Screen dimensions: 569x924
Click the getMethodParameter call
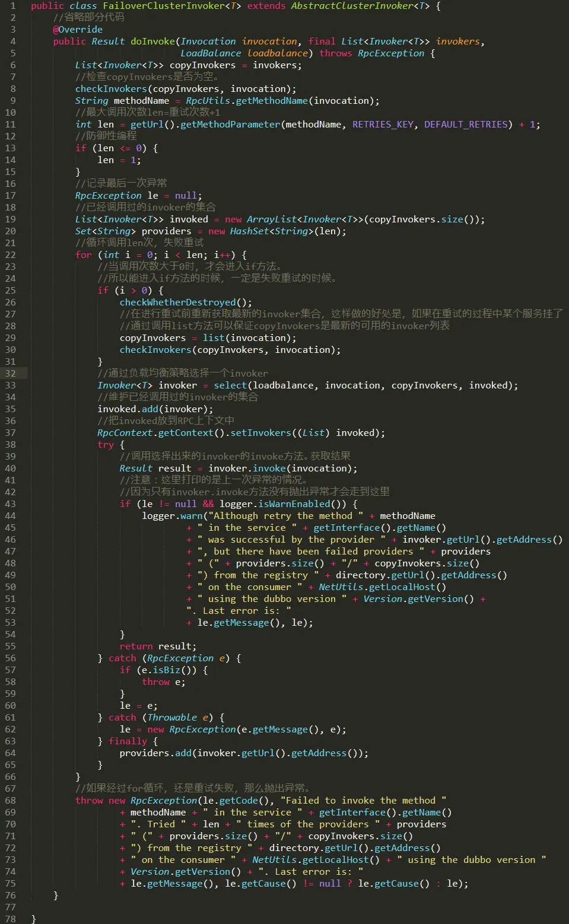coord(230,125)
